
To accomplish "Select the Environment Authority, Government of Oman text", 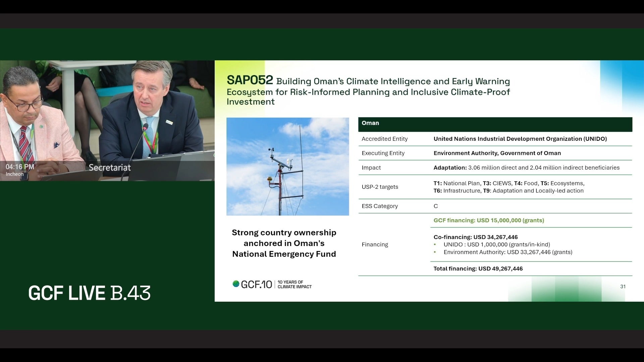I will [x=497, y=153].
